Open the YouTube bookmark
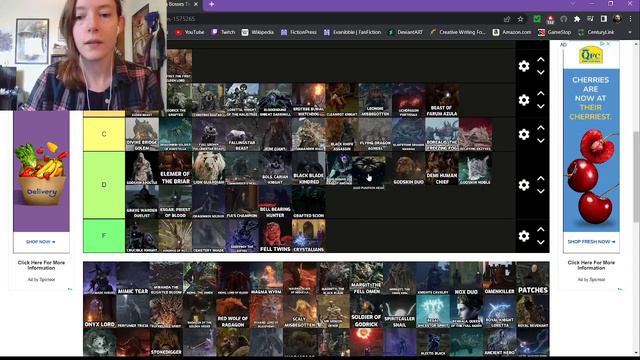 pos(190,32)
